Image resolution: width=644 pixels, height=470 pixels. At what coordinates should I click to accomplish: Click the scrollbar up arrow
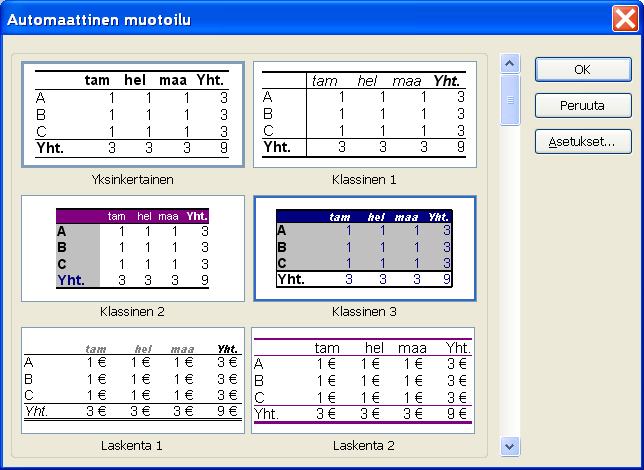(510, 63)
